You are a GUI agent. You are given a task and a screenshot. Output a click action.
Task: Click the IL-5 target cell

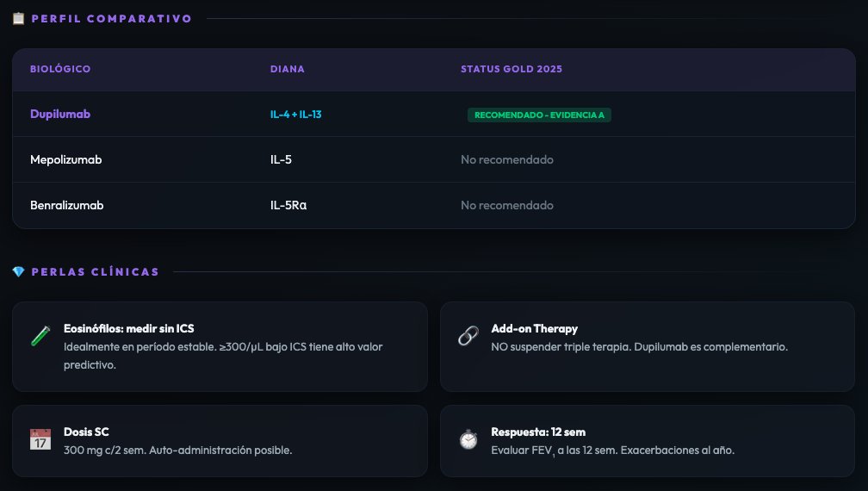[x=281, y=159]
